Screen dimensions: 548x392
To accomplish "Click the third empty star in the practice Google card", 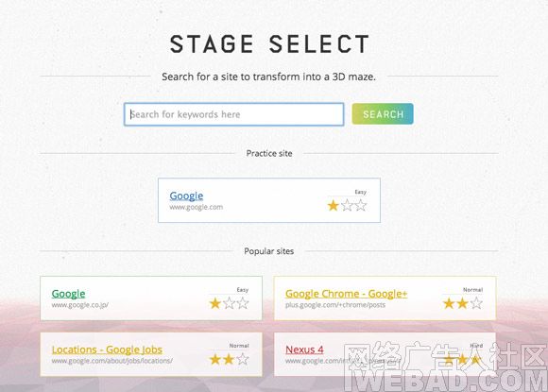I will (x=360, y=205).
